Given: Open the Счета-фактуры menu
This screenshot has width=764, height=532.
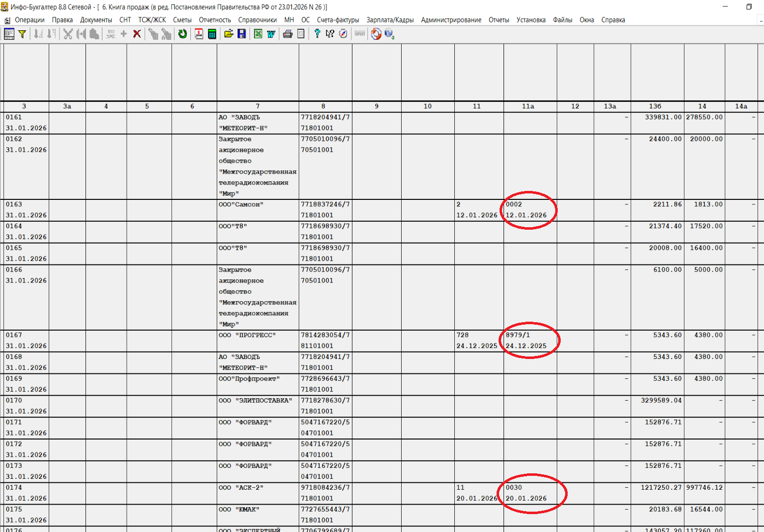Looking at the screenshot, I should pos(338,20).
